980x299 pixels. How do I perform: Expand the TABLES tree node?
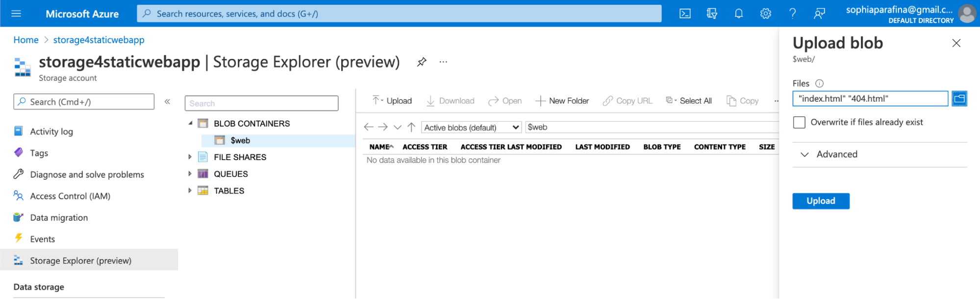(x=190, y=190)
